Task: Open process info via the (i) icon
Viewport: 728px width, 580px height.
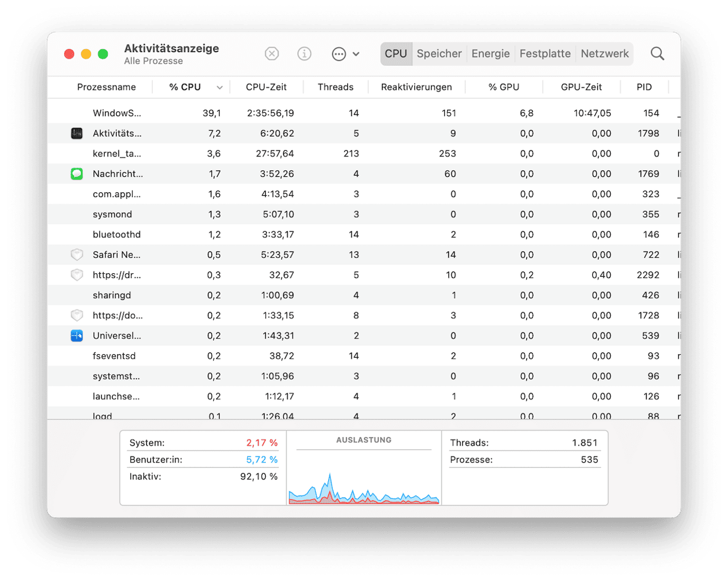Action: (305, 54)
